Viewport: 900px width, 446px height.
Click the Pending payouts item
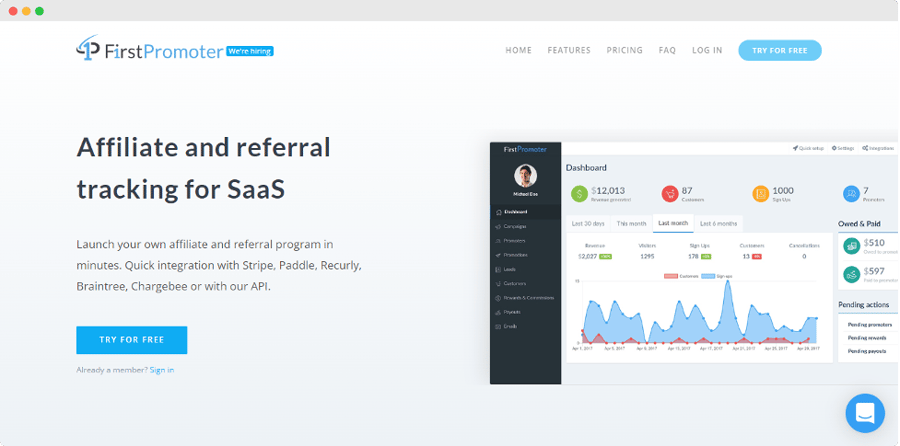(867, 351)
